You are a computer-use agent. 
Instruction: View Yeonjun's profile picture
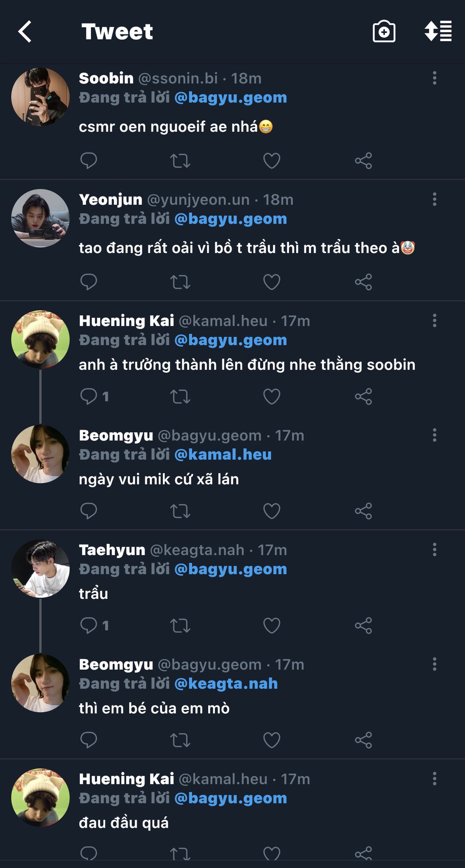[x=40, y=218]
